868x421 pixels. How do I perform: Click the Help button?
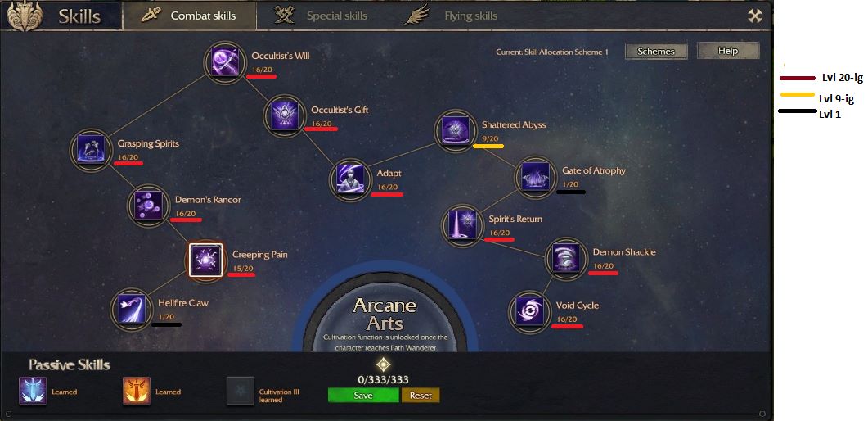coord(728,51)
